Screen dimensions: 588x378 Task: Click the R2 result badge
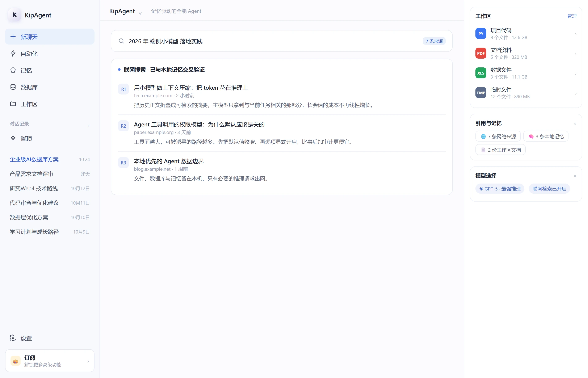click(x=123, y=126)
